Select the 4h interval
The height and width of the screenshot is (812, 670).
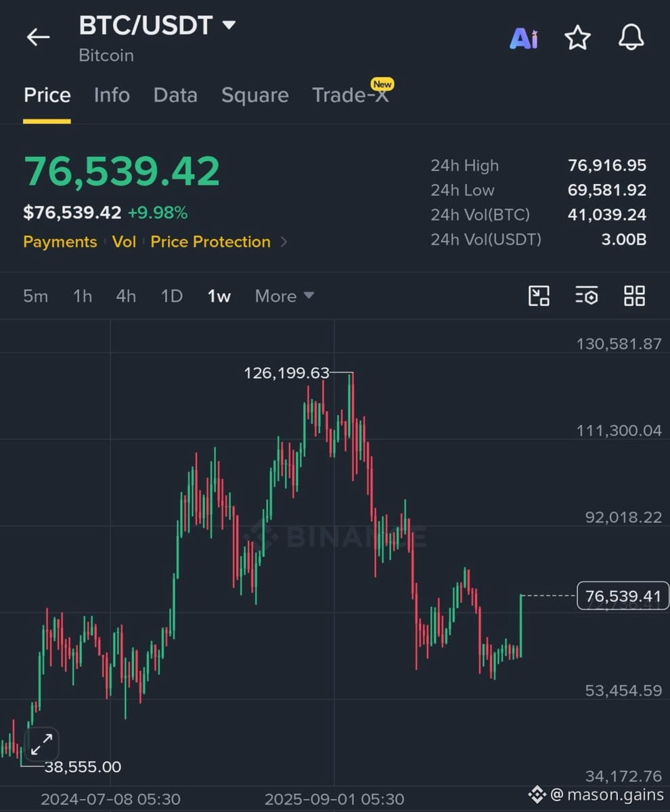click(x=126, y=296)
